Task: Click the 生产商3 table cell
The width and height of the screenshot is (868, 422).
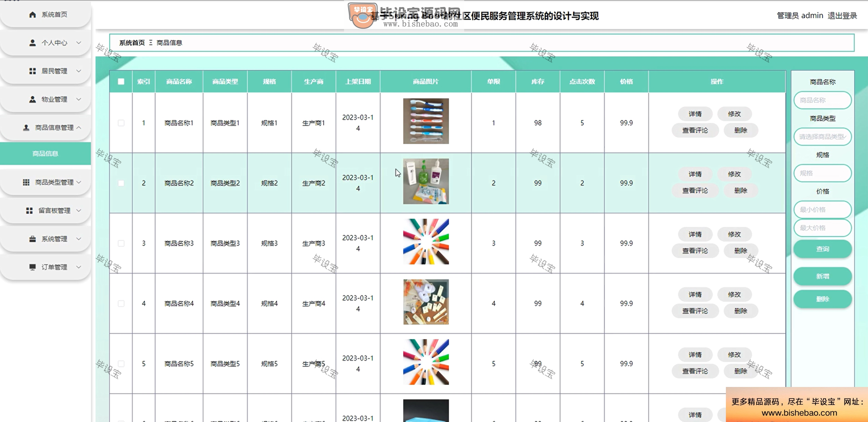Action: [x=314, y=243]
